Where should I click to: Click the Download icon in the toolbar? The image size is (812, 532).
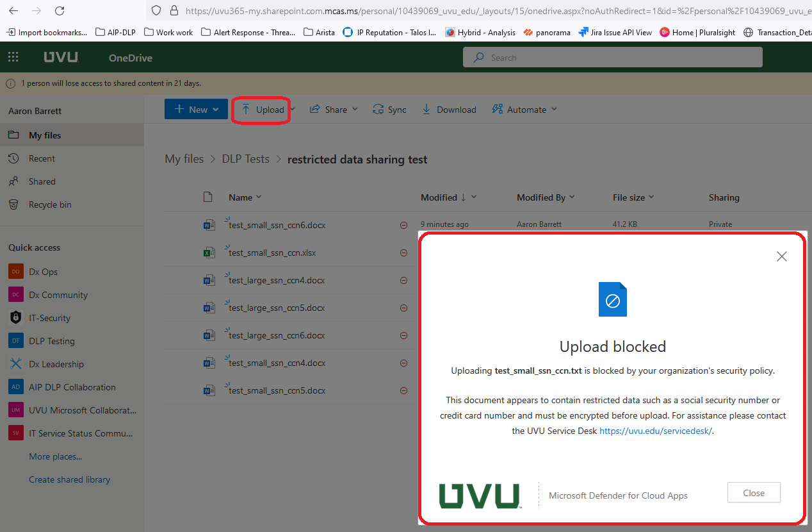(x=425, y=109)
